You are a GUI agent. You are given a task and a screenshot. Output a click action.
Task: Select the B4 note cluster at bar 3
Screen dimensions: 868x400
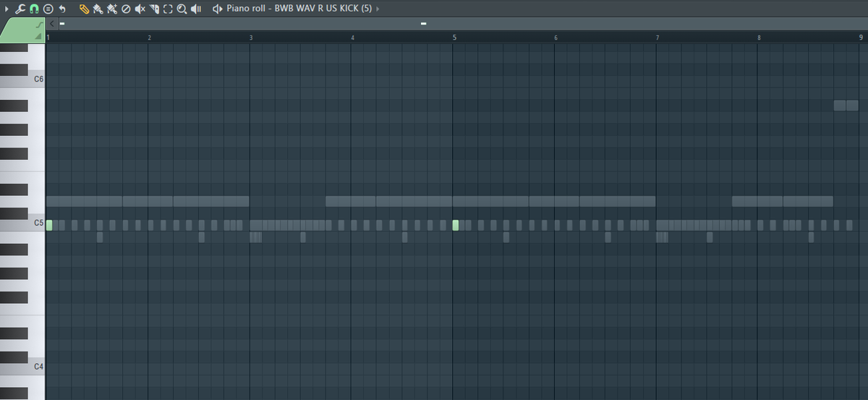pos(255,237)
